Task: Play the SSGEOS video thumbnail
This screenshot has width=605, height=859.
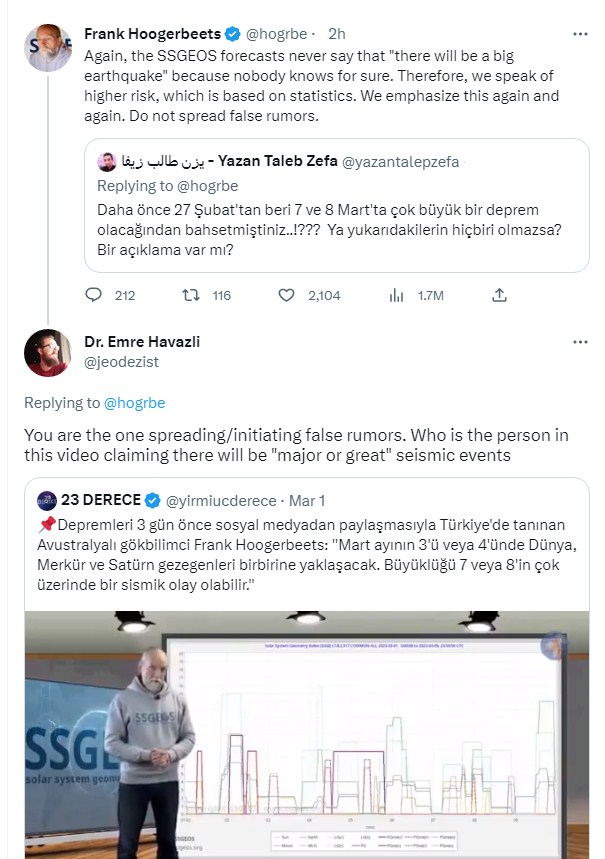Action: pos(310,735)
